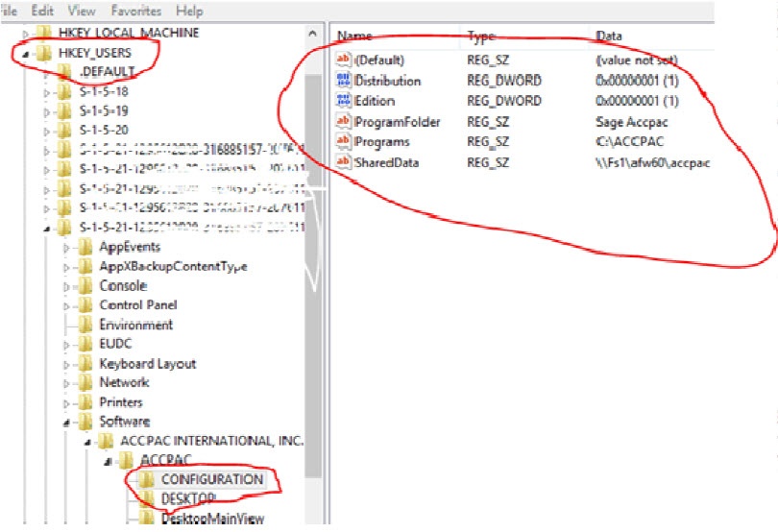Select the Distribution value name
The width and height of the screenshot is (778, 532).
click(x=387, y=81)
